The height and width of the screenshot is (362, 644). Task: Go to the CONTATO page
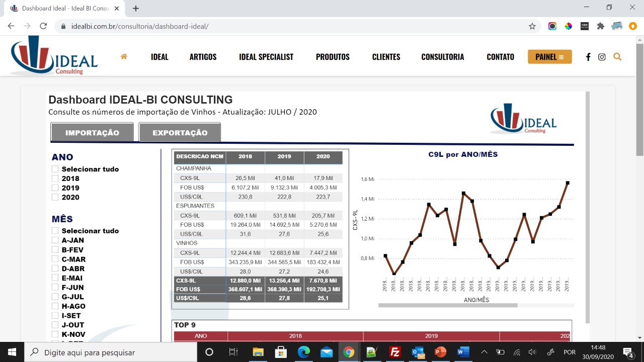pos(501,57)
